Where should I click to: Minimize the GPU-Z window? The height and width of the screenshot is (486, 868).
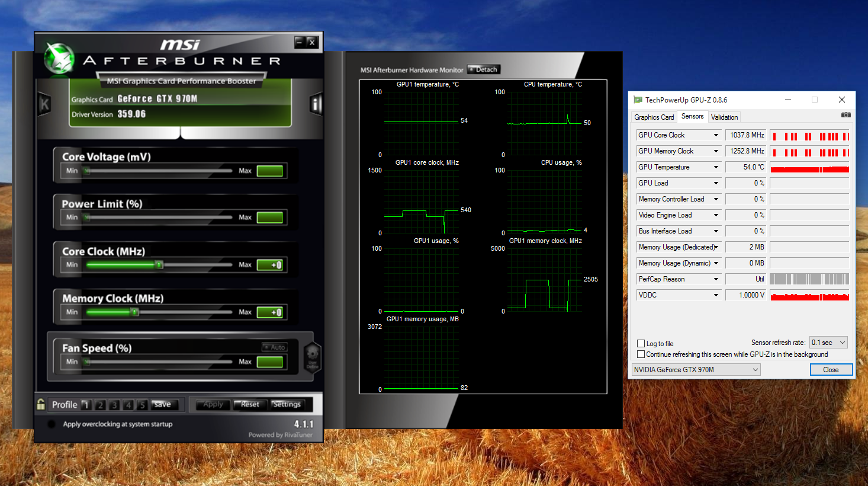point(788,100)
